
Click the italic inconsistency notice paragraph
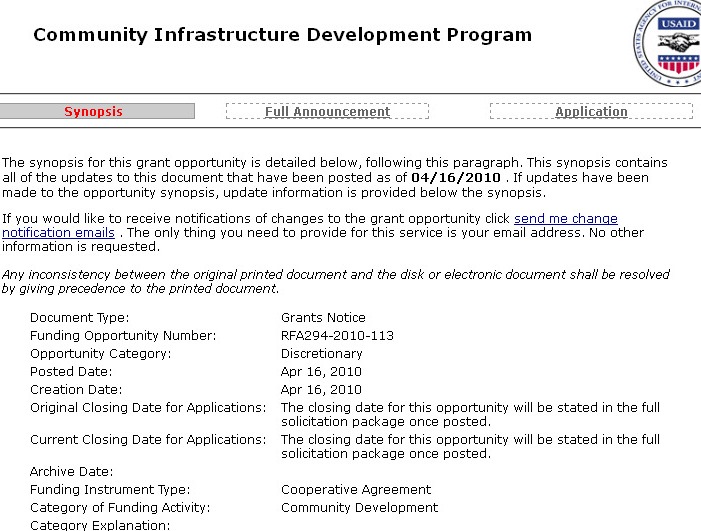point(335,281)
